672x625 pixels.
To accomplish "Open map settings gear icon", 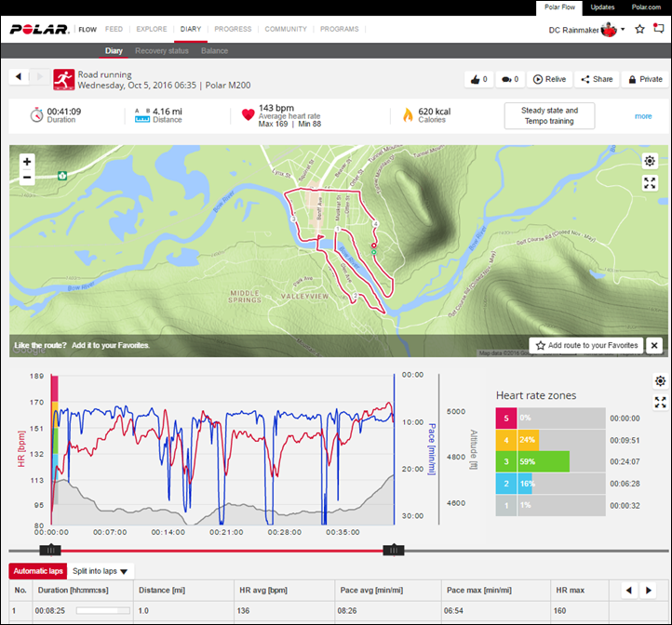I will [x=650, y=161].
